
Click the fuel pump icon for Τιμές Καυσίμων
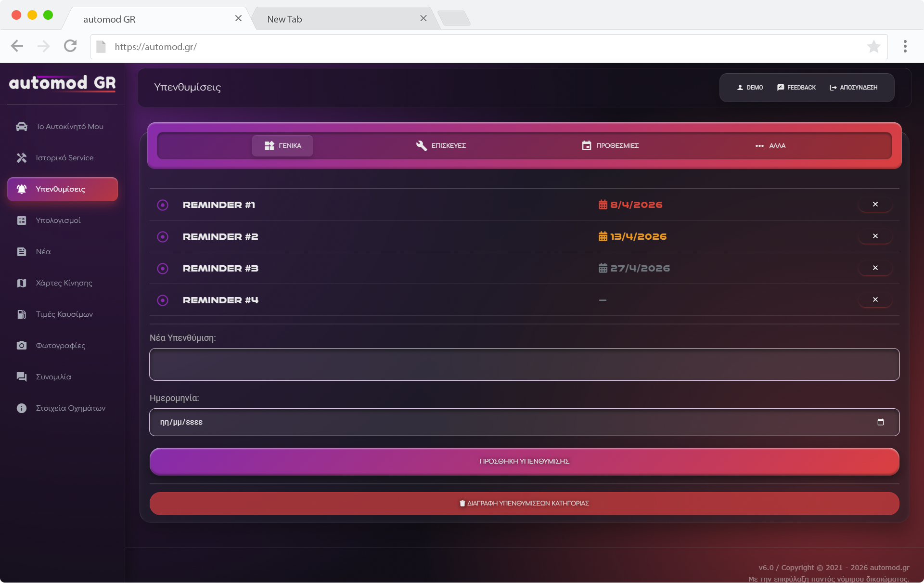(22, 314)
